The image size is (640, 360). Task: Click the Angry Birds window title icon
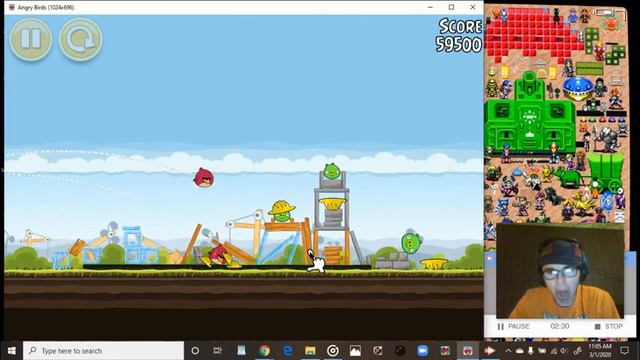tap(11, 7)
